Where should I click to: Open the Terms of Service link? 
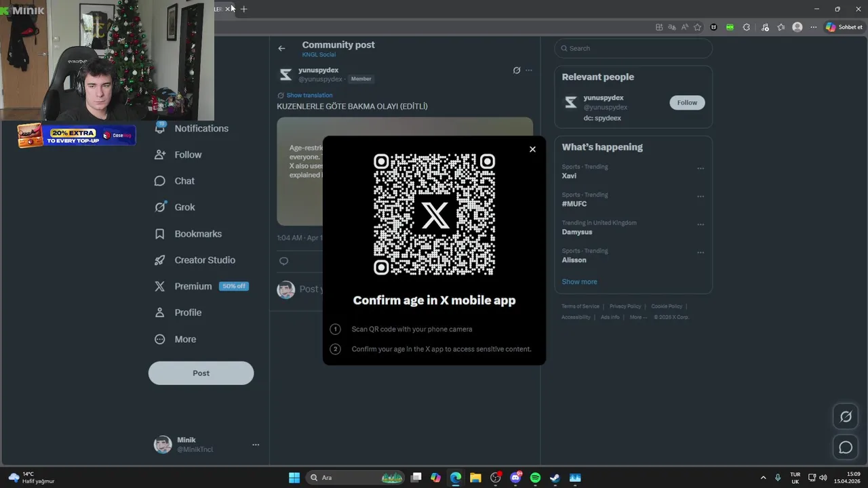pyautogui.click(x=580, y=306)
